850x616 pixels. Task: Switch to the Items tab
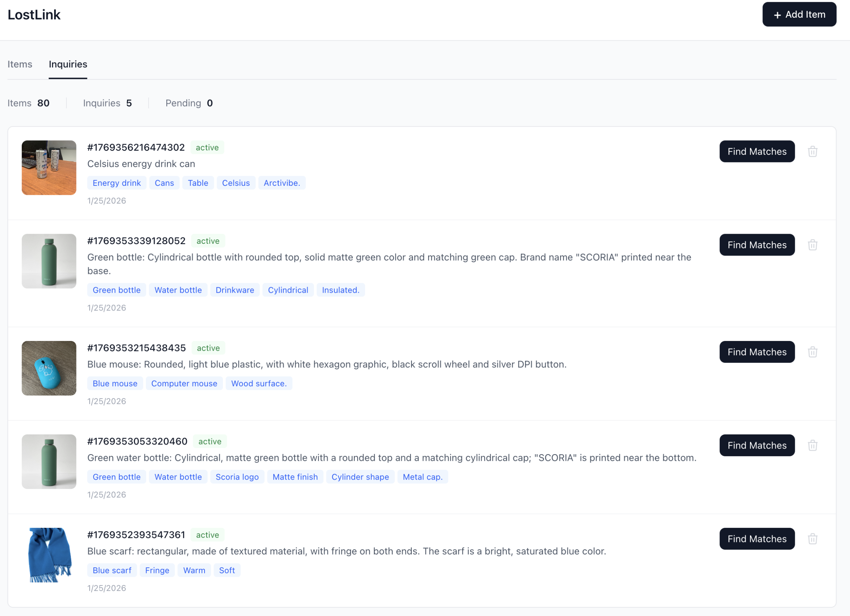pyautogui.click(x=20, y=64)
